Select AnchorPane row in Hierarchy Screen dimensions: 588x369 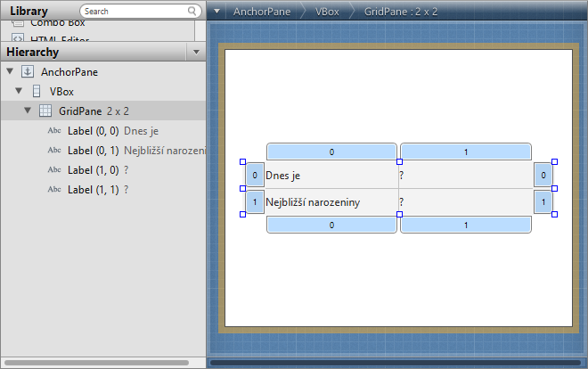(x=103, y=71)
